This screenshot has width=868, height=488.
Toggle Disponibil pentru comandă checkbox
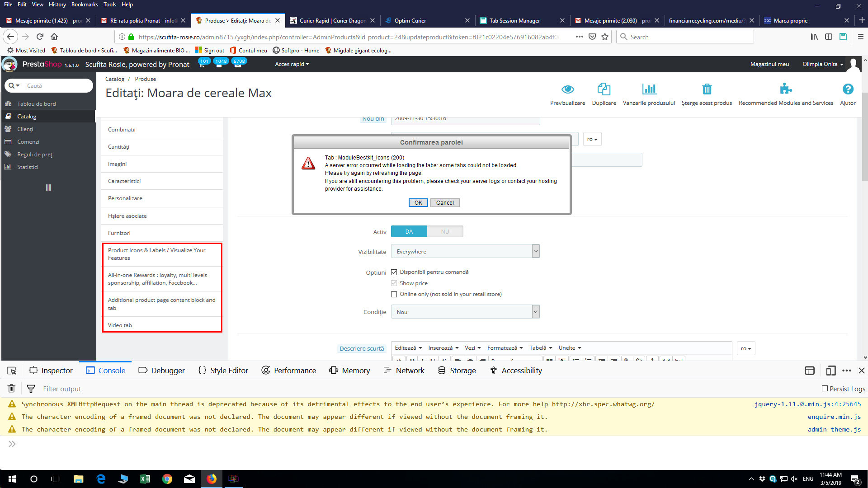pos(394,272)
